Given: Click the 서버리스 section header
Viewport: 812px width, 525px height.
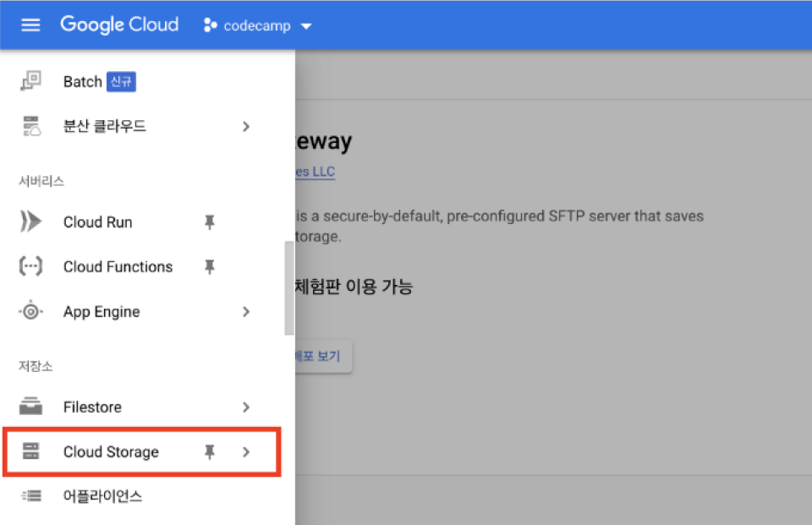Looking at the screenshot, I should (x=41, y=181).
